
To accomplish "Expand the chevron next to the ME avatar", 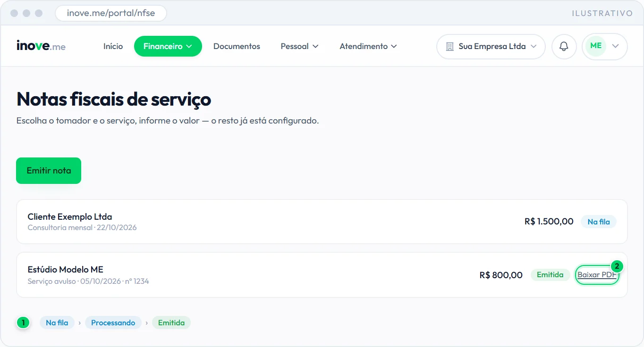I will (x=615, y=46).
